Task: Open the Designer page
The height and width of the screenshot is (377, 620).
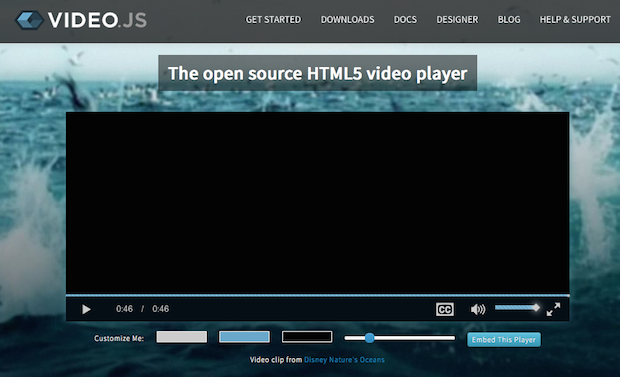Action: [457, 19]
